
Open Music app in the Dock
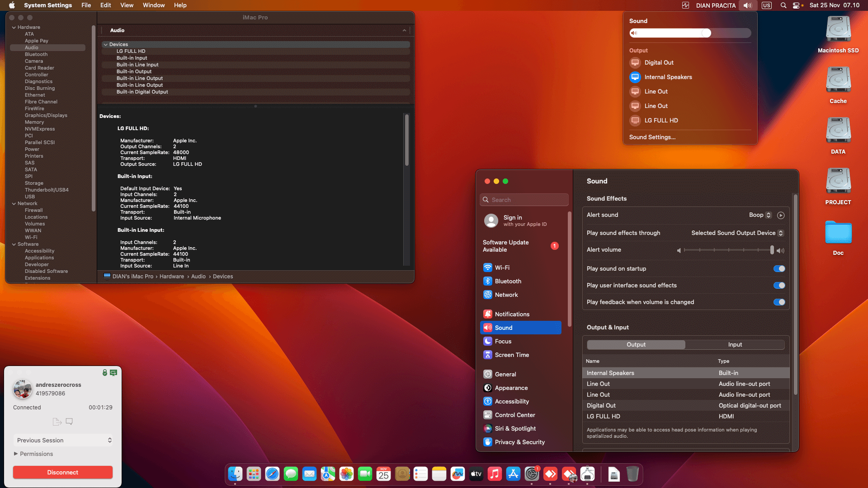[495, 474]
